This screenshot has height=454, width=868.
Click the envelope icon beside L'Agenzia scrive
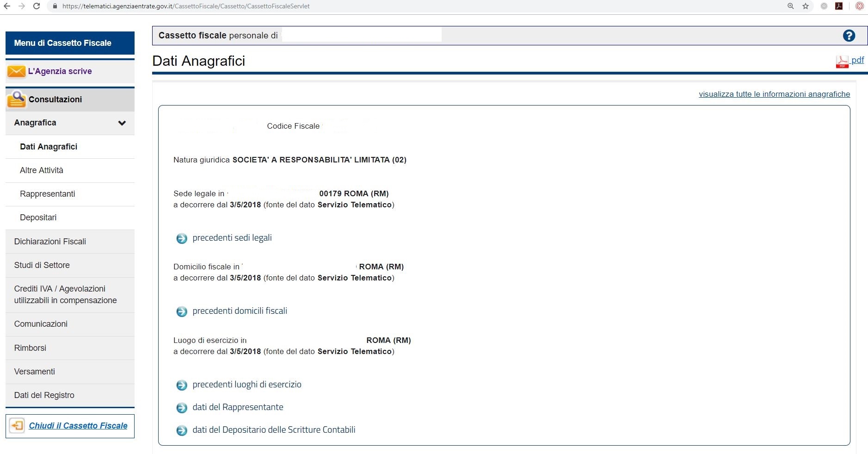tap(17, 71)
